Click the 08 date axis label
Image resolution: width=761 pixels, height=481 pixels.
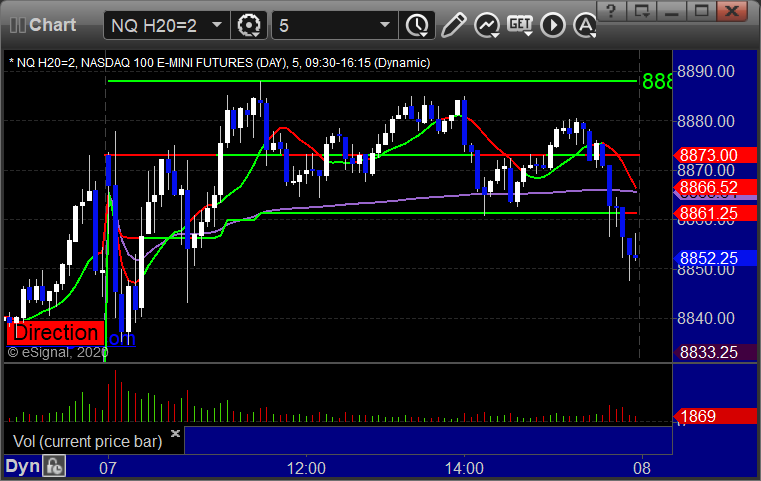642,468
